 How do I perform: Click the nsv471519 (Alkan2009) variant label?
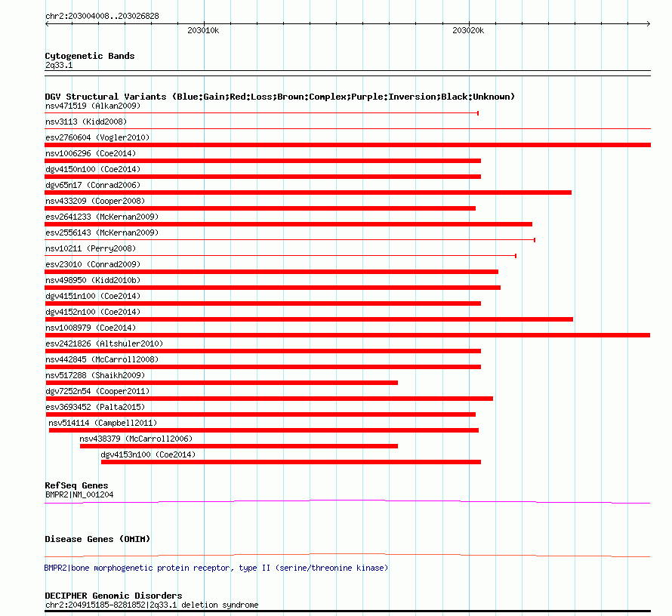click(x=93, y=106)
